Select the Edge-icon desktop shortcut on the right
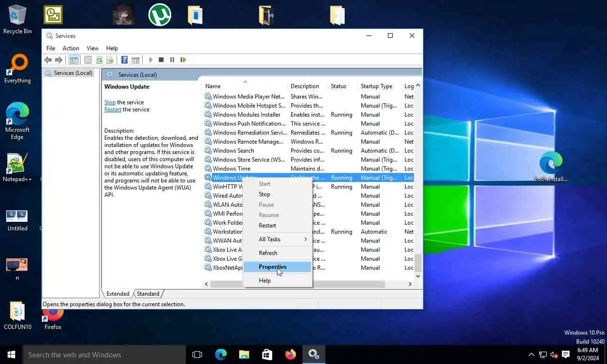Viewport: 607px width, 364px height. tap(551, 167)
